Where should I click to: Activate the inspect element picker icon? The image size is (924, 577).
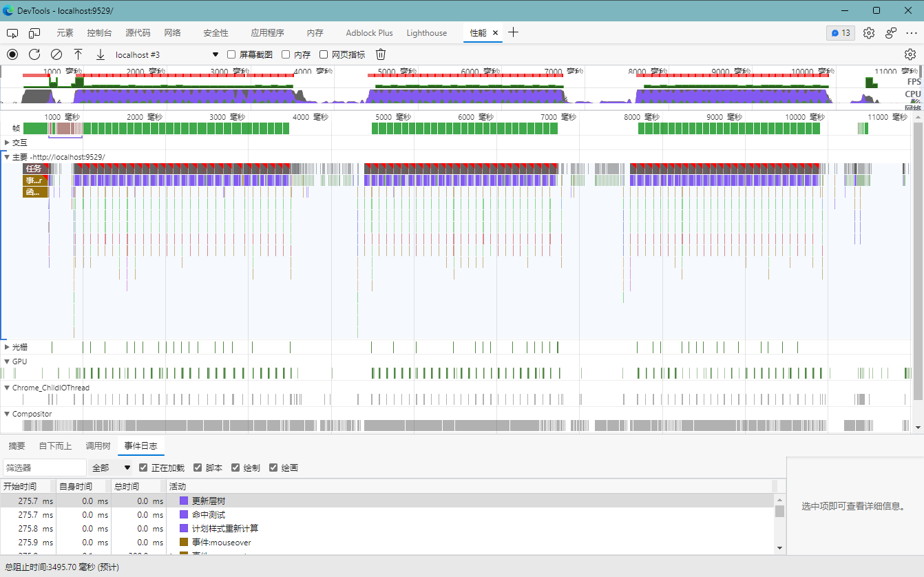[12, 33]
